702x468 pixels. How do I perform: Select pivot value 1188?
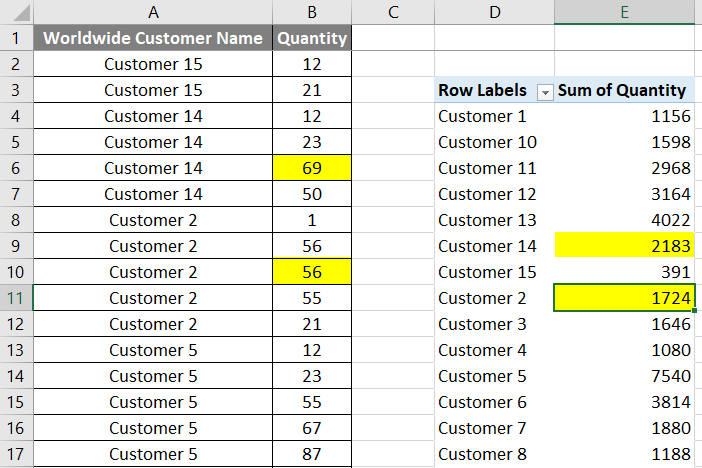625,454
